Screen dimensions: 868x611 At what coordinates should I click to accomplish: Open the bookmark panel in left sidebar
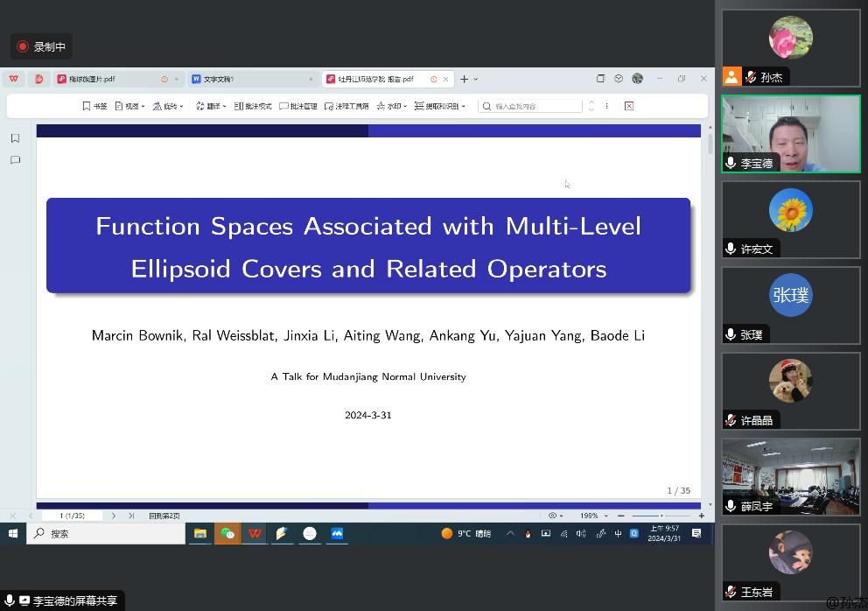pyautogui.click(x=15, y=138)
